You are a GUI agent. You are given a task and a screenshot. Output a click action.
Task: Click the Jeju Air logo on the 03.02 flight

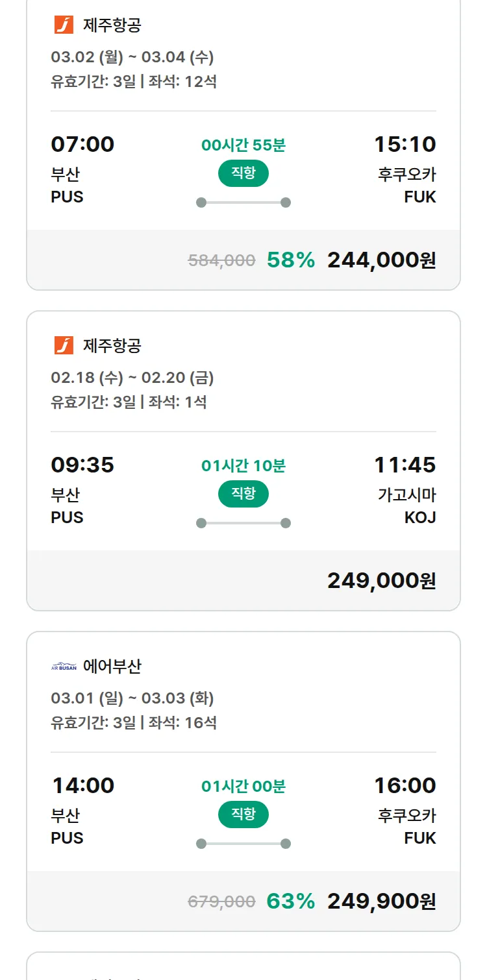(64, 25)
